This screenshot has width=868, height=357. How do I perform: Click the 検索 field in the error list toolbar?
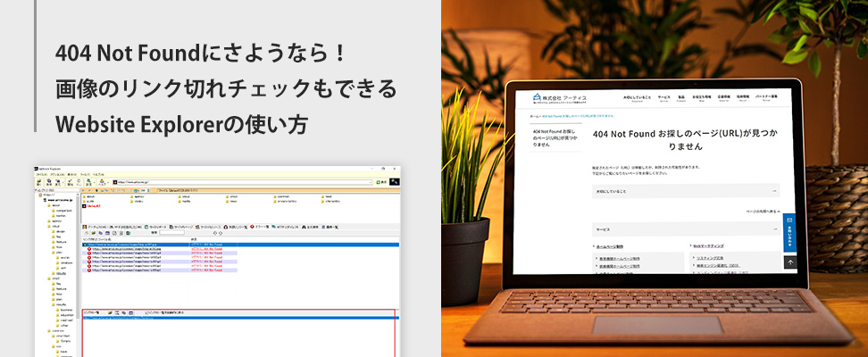point(171,232)
